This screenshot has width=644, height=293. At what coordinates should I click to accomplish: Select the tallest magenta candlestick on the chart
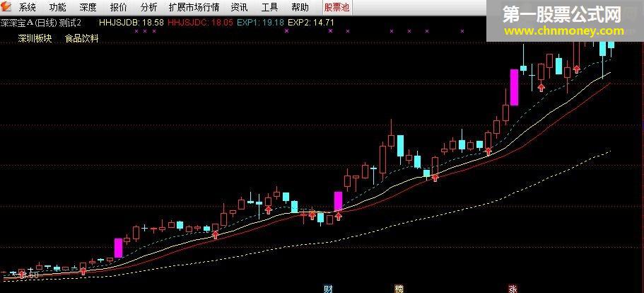pos(514,87)
